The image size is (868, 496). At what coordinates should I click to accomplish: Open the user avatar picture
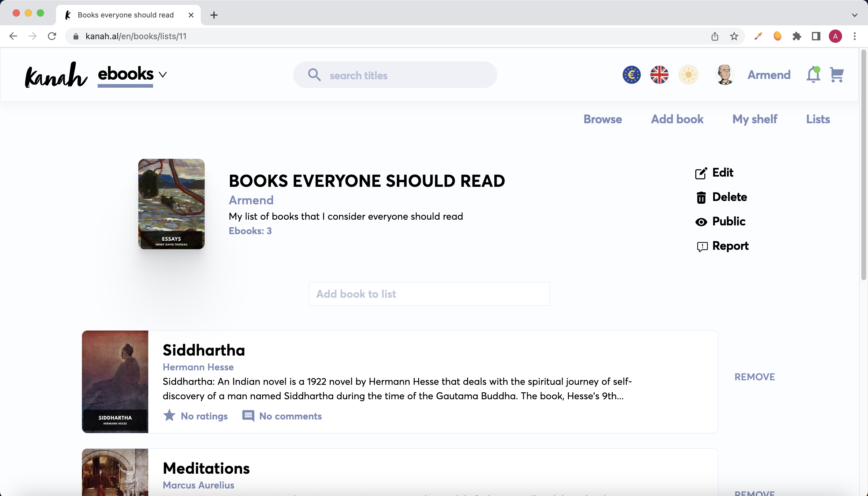(725, 75)
